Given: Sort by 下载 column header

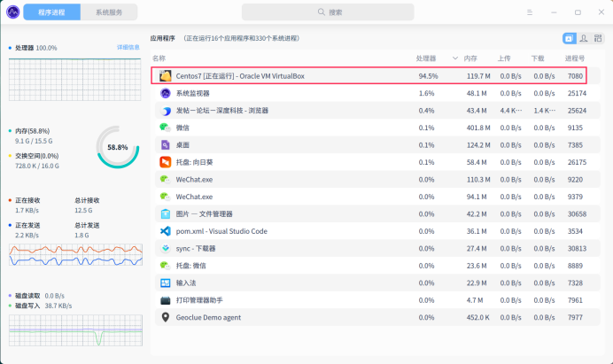Looking at the screenshot, I should (x=538, y=58).
